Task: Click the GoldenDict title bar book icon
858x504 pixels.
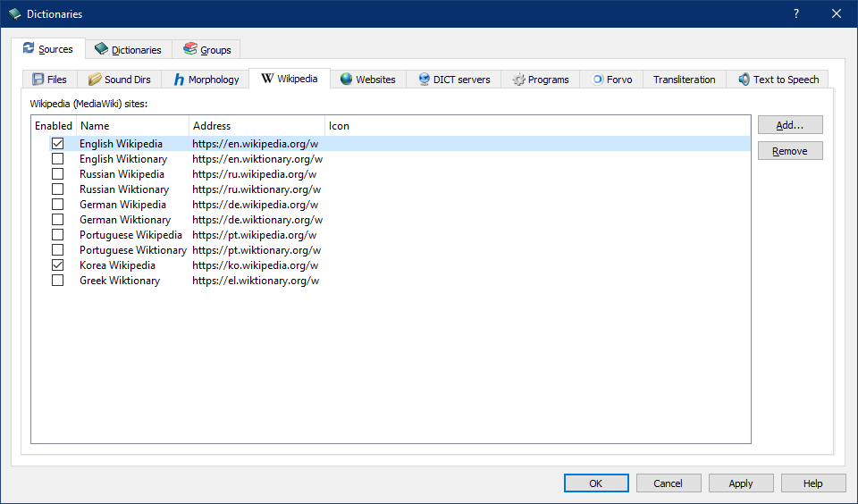Action: click(x=15, y=13)
